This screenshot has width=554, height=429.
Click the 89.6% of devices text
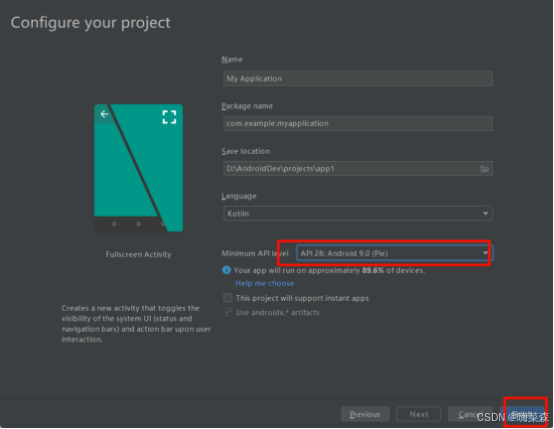393,271
